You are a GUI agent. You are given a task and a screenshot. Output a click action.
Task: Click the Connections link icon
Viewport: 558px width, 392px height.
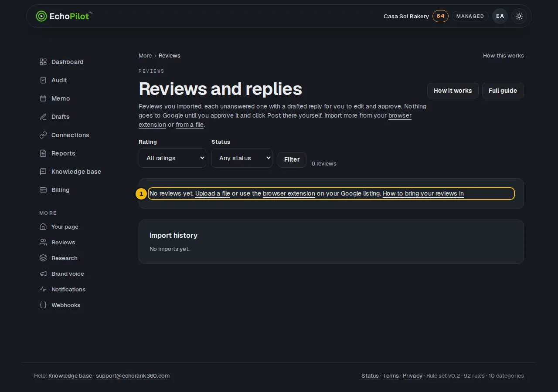coord(43,135)
